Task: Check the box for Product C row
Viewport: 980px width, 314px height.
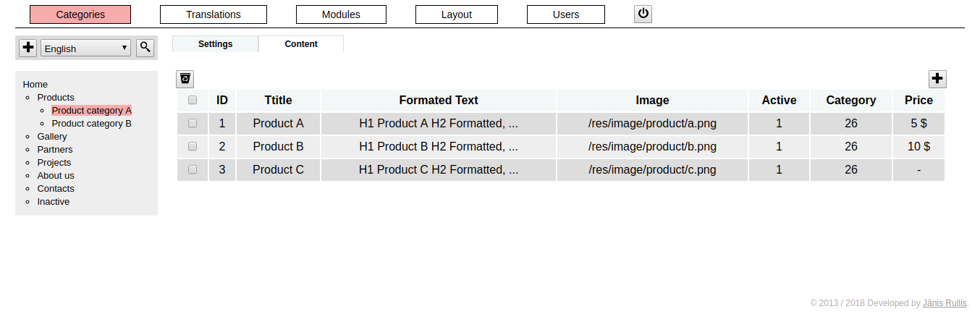Action: (x=193, y=169)
